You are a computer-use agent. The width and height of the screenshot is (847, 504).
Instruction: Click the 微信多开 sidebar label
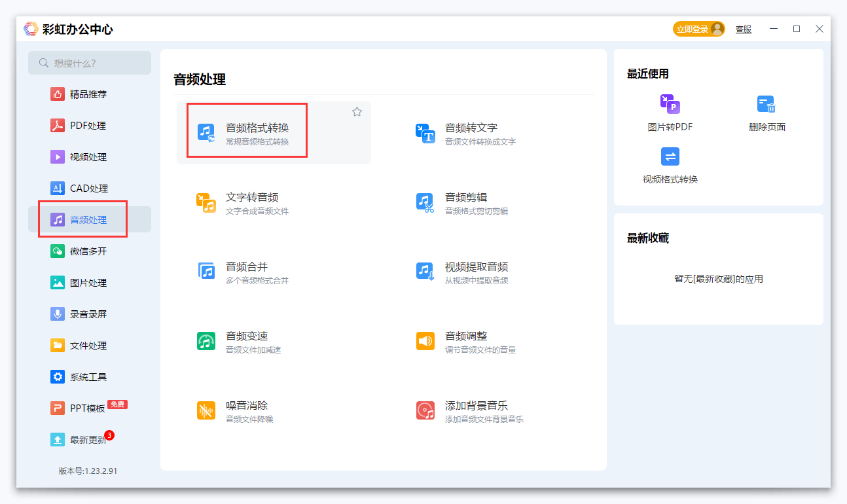(x=88, y=251)
